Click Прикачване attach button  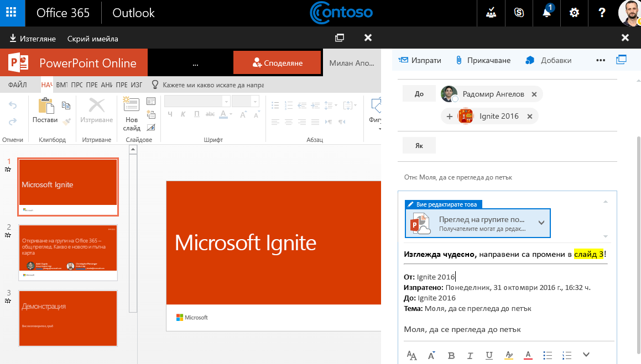[483, 60]
